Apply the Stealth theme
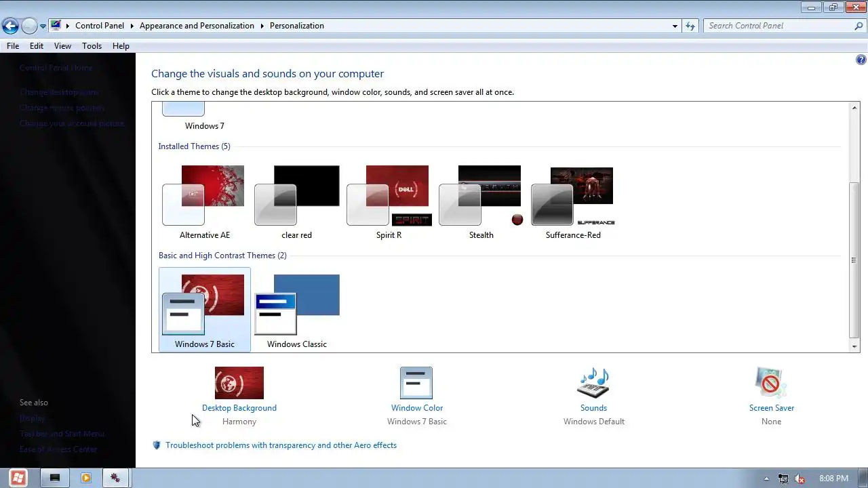Screen dimensions: 868x488 (x=481, y=202)
